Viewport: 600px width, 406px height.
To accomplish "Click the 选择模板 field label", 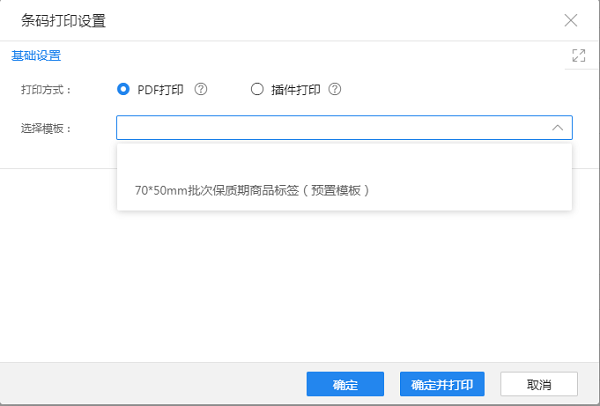I will (x=46, y=128).
